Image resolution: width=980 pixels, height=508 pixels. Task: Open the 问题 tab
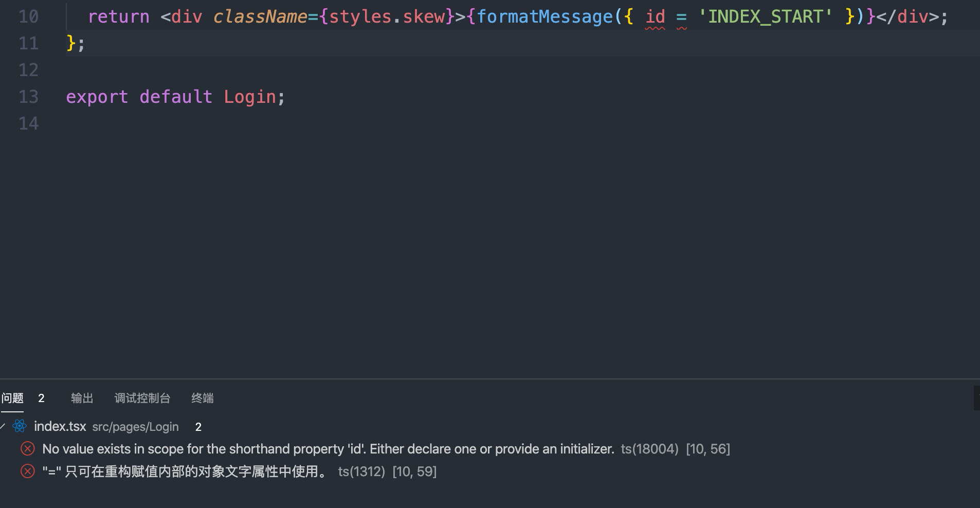11,397
